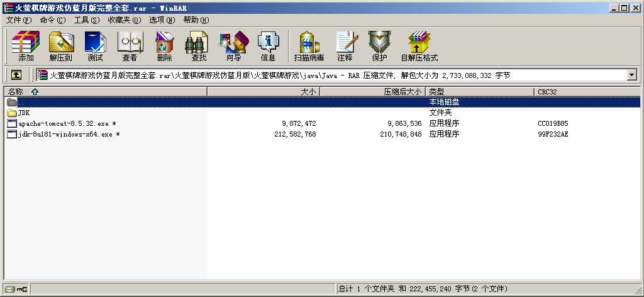Click packed size 9,863,536
The image size is (644, 297).
404,123
